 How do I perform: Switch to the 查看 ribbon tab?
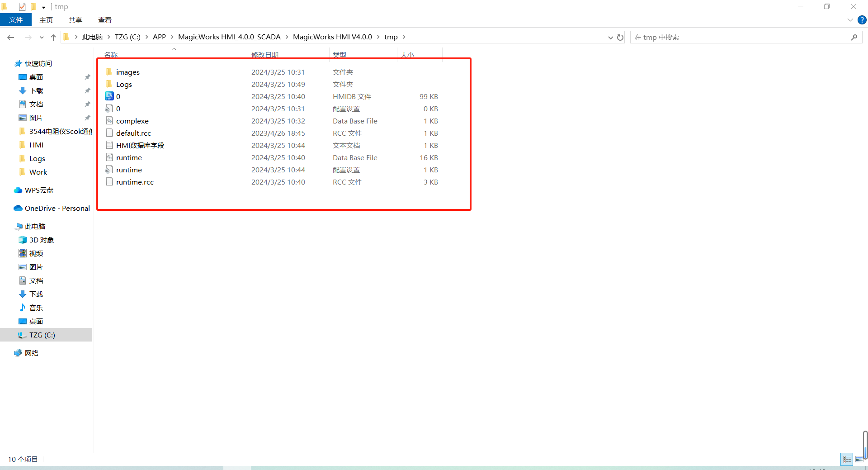[x=105, y=20]
